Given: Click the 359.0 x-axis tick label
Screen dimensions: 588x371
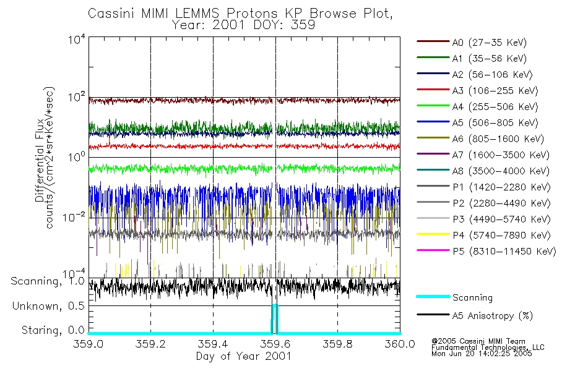Looking at the screenshot, I should pyautogui.click(x=89, y=344).
